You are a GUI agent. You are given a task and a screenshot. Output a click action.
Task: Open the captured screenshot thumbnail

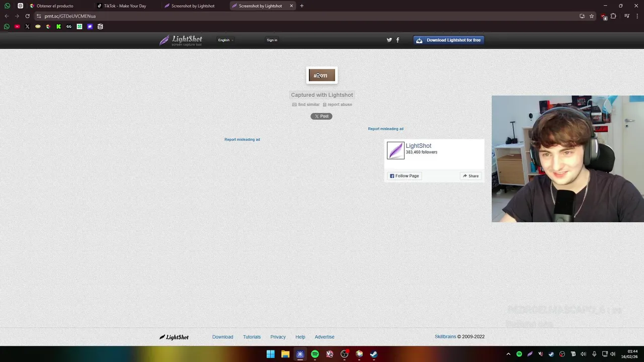tap(321, 75)
